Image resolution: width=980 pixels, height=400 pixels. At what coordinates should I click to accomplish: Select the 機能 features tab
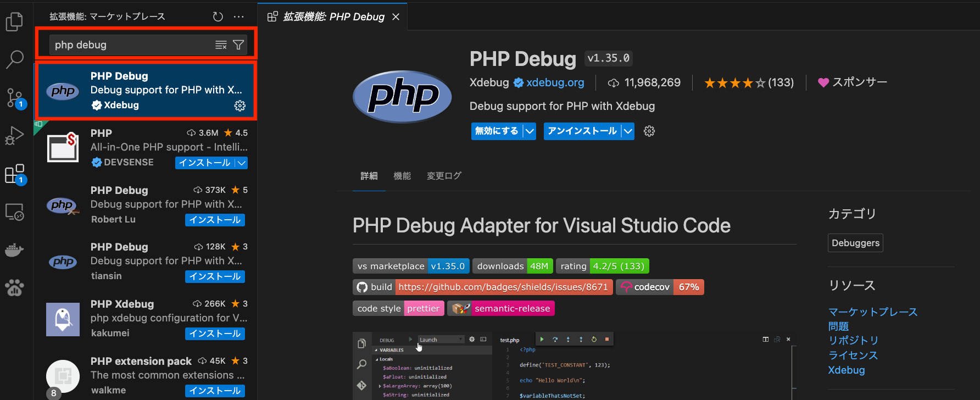(x=402, y=176)
